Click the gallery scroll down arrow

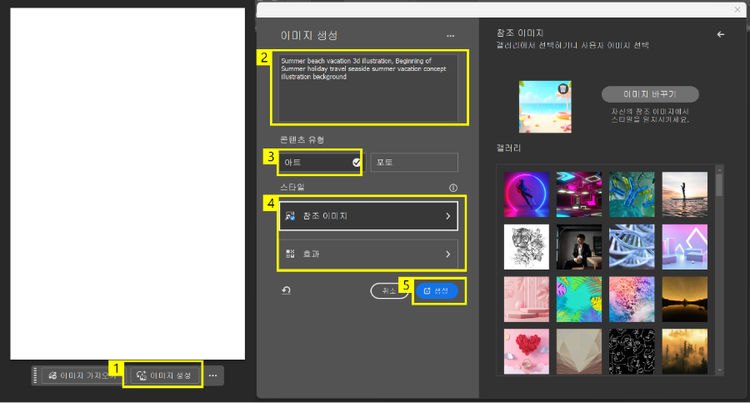coord(719,370)
